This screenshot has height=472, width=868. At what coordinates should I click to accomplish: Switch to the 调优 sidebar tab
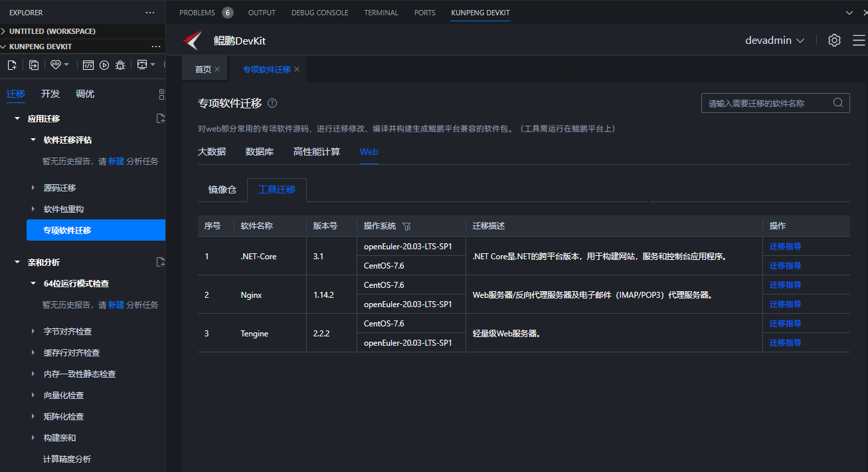[x=85, y=94]
